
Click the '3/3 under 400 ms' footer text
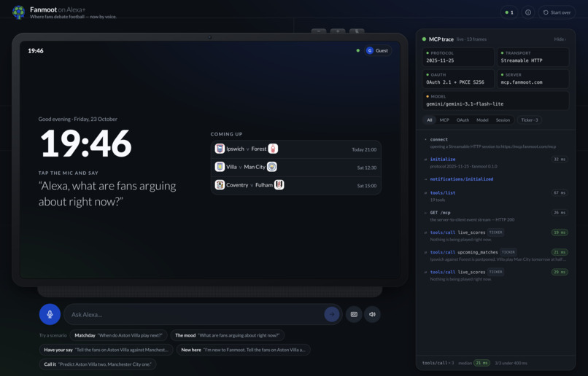click(x=511, y=363)
